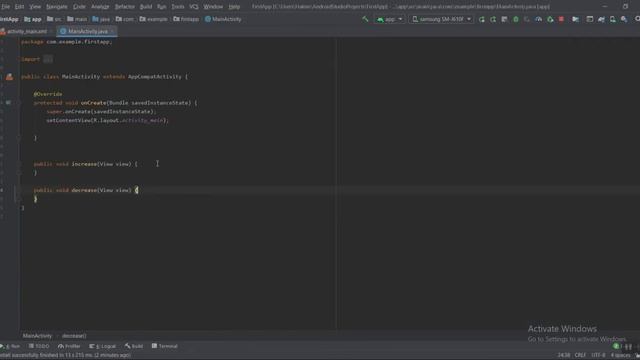
Task: Open the Help menu
Action: click(x=234, y=7)
